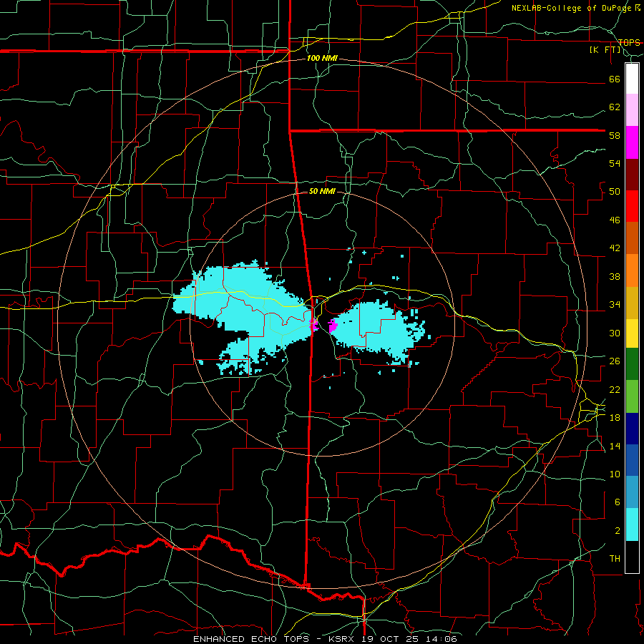Click the cyan legend swatch
Image resolution: width=644 pixels, height=644 pixels.
632,525
